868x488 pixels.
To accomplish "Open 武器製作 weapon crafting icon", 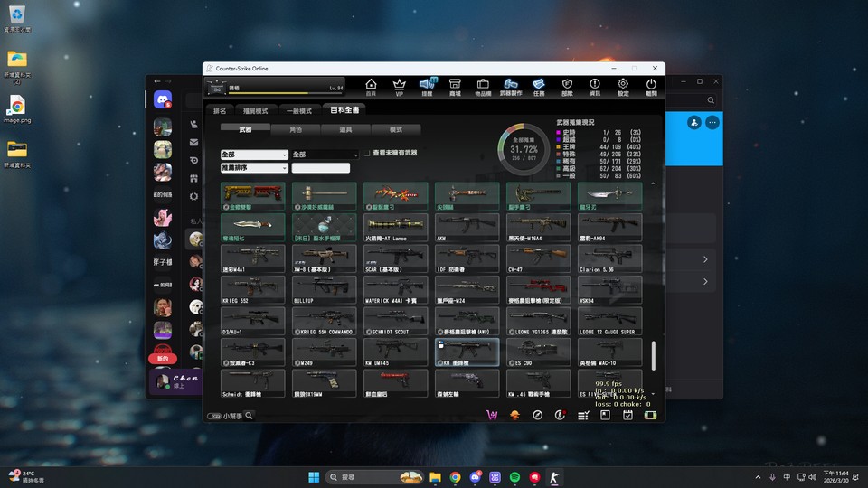I will pos(511,86).
